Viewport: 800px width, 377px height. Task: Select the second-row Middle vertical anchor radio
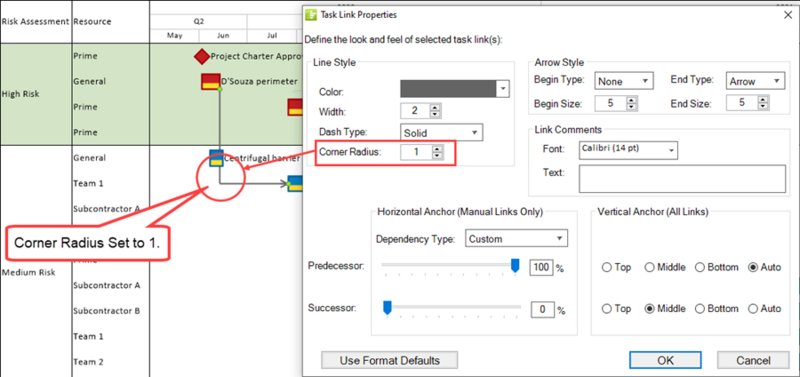pos(649,309)
